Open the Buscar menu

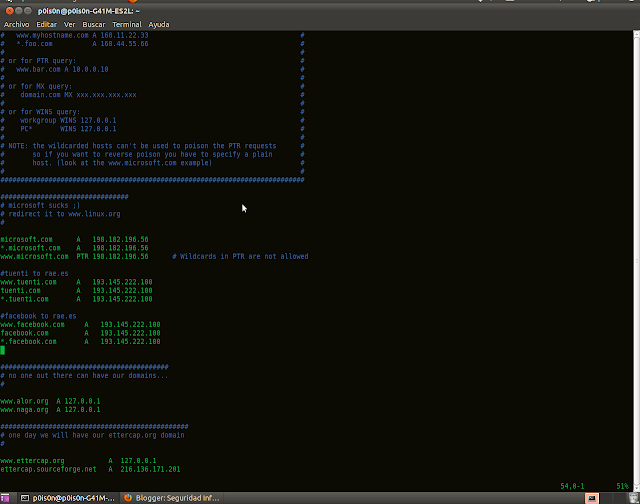(x=93, y=24)
